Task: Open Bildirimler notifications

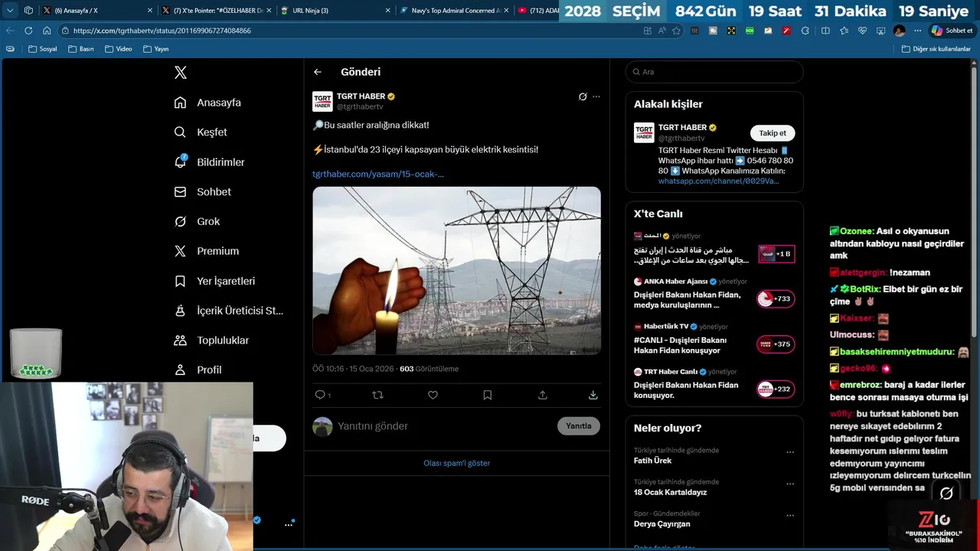Action: (x=209, y=162)
